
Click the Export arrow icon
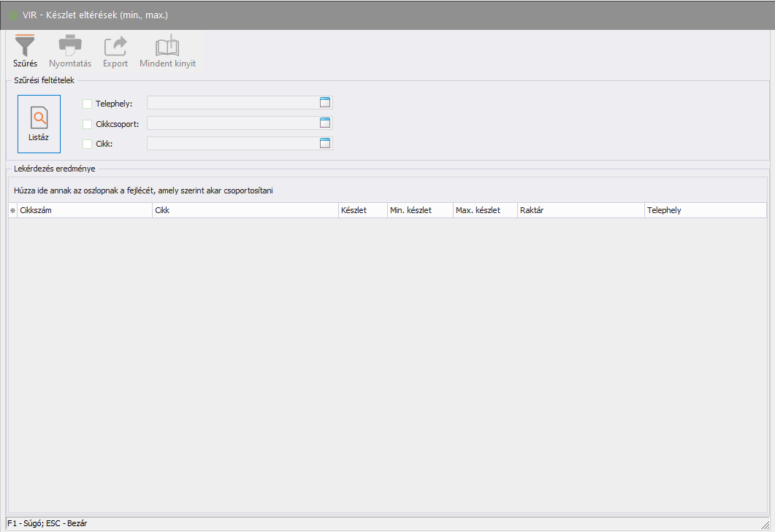click(x=115, y=45)
